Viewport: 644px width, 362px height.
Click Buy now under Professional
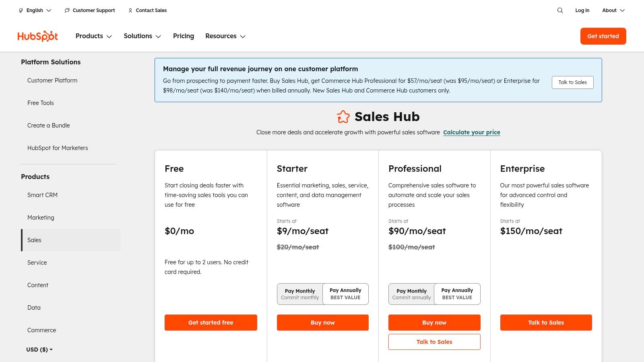(x=434, y=322)
